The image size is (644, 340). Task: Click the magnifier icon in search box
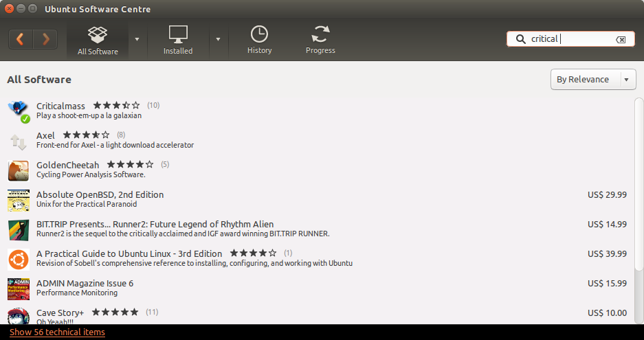tap(520, 39)
